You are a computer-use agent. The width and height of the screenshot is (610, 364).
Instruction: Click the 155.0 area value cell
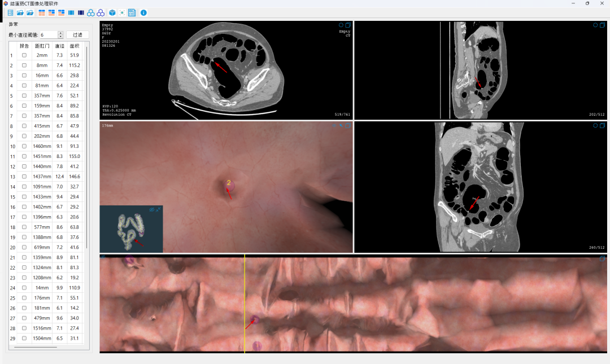pos(75,156)
